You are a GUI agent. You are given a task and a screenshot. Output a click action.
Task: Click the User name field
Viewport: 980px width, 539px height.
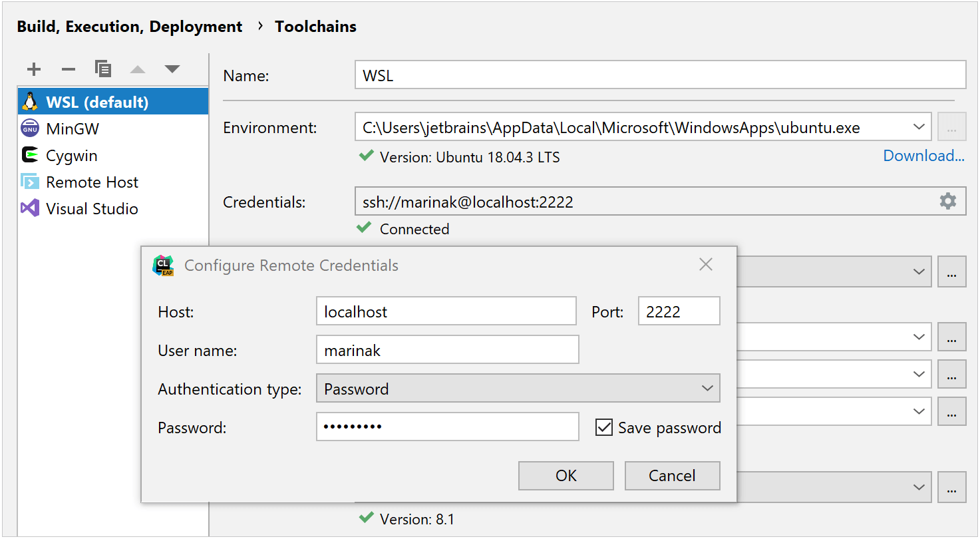[448, 349]
